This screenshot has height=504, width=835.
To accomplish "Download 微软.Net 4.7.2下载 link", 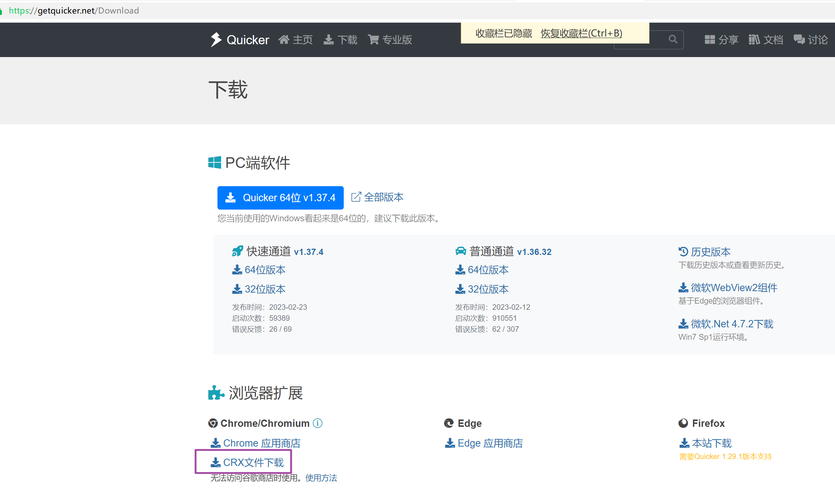I will pos(732,324).
